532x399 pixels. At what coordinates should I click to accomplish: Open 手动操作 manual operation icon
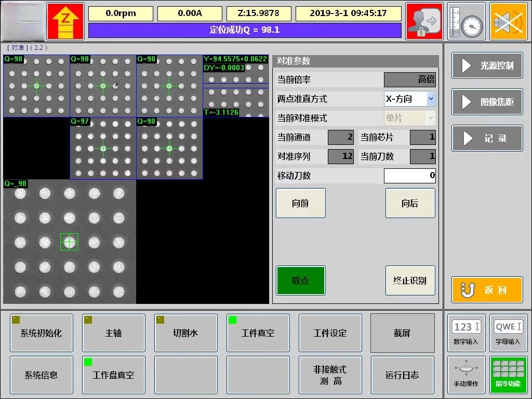[466, 375]
